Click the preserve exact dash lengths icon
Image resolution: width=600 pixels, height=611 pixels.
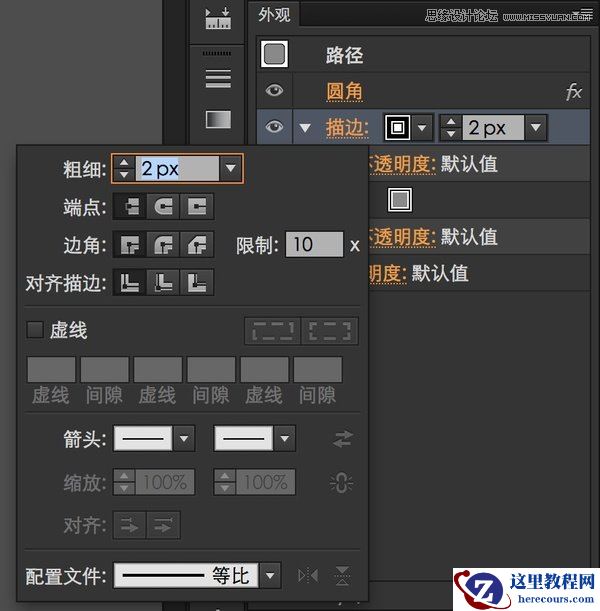point(273,331)
